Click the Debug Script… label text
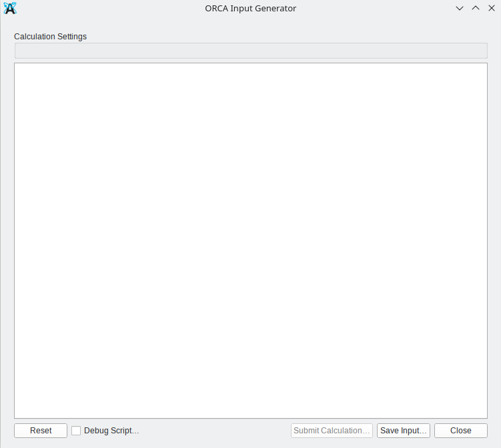Image resolution: width=501 pixels, height=448 pixels. (x=111, y=431)
